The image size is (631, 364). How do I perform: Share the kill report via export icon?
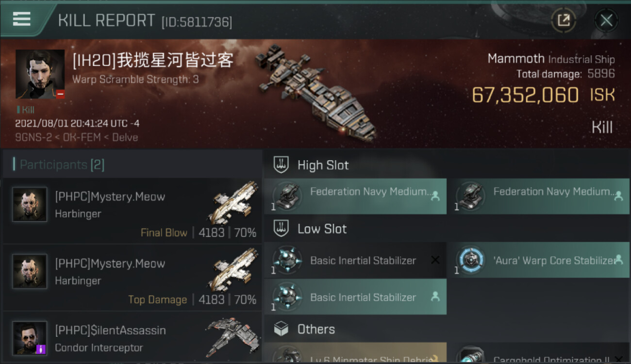pos(564,20)
